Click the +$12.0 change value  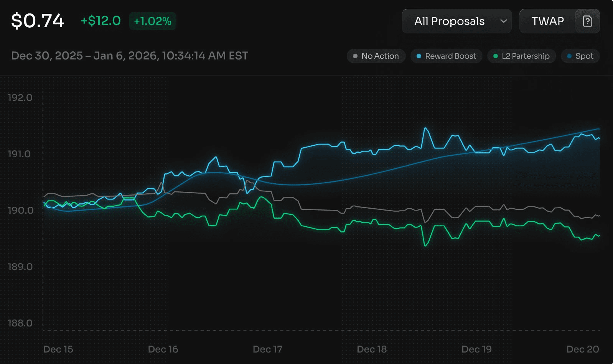tap(100, 21)
